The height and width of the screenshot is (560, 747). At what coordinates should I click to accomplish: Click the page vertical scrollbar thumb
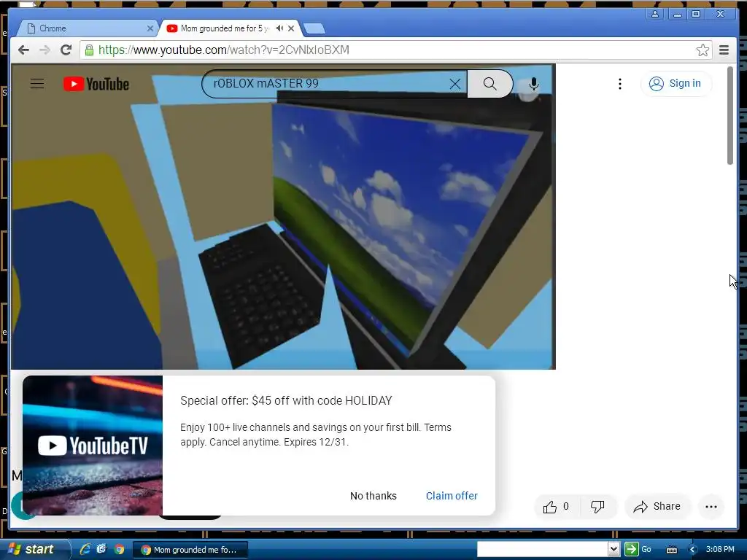[x=729, y=116]
